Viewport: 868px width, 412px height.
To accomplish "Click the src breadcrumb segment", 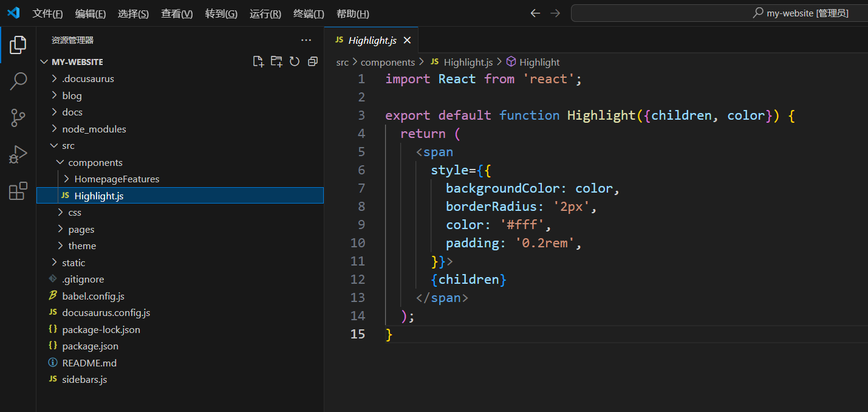I will (343, 62).
